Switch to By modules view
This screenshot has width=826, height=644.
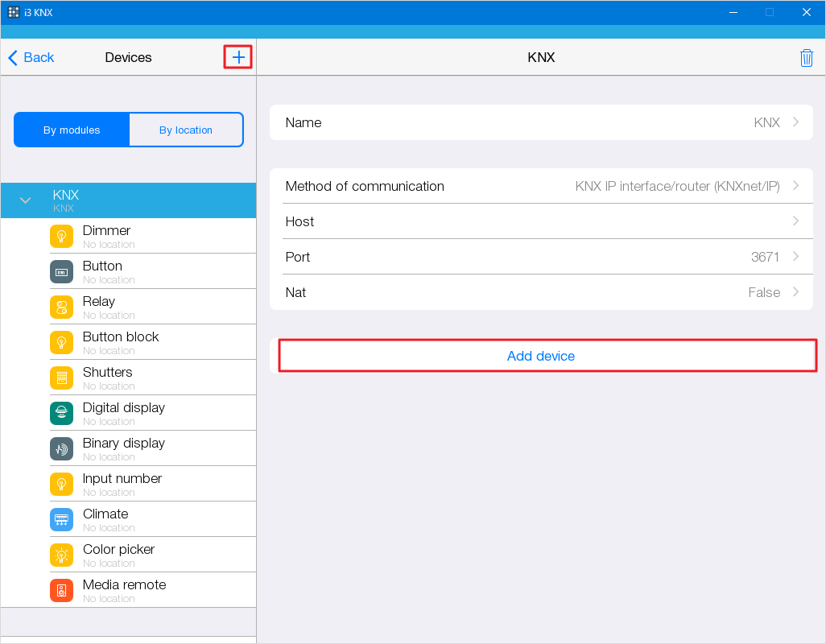pos(72,130)
